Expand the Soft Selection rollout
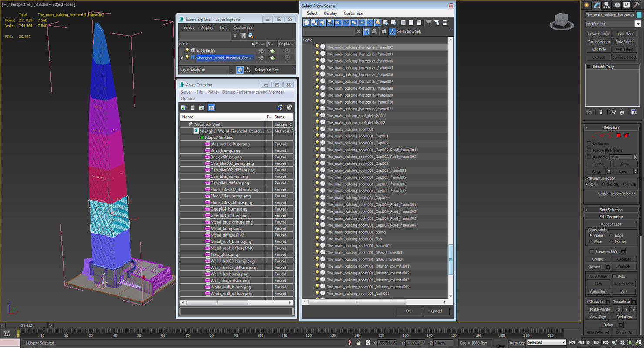This screenshot has width=644, height=348. tap(611, 210)
